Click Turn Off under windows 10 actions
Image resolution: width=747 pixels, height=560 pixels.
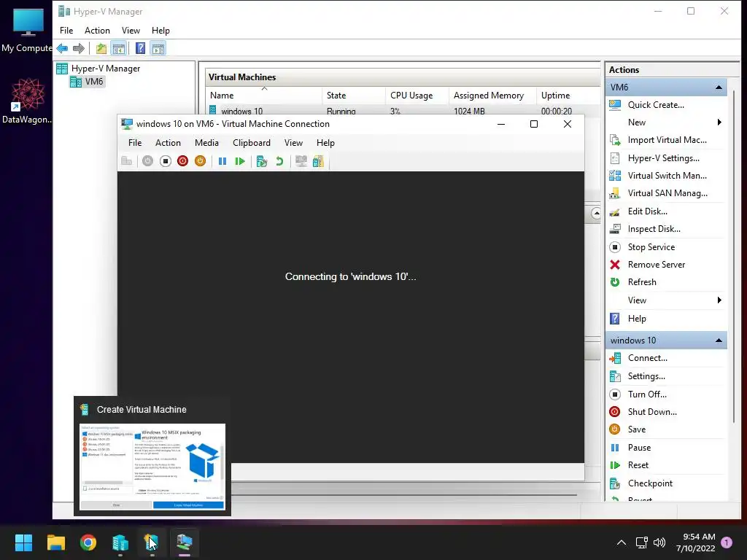[x=647, y=394]
